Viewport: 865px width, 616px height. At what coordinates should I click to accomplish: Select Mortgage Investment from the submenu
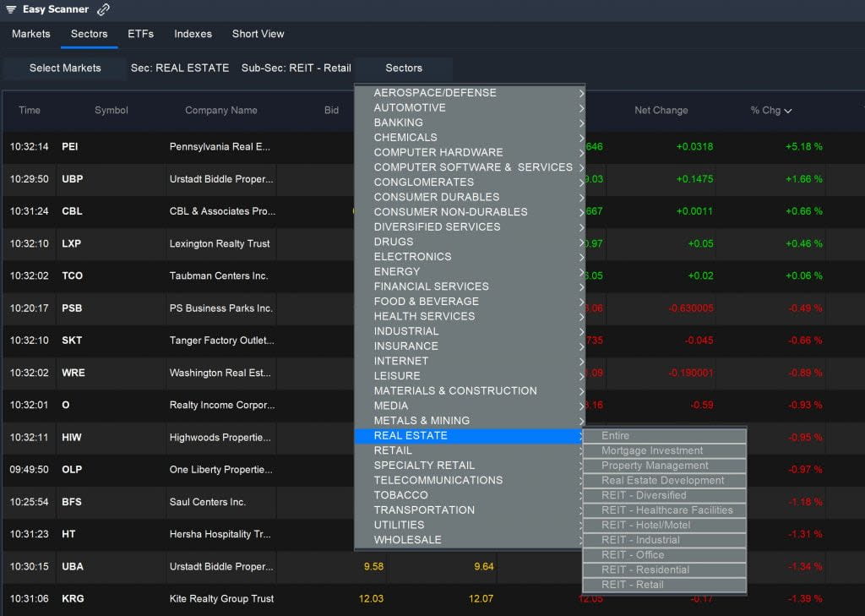[663, 450]
